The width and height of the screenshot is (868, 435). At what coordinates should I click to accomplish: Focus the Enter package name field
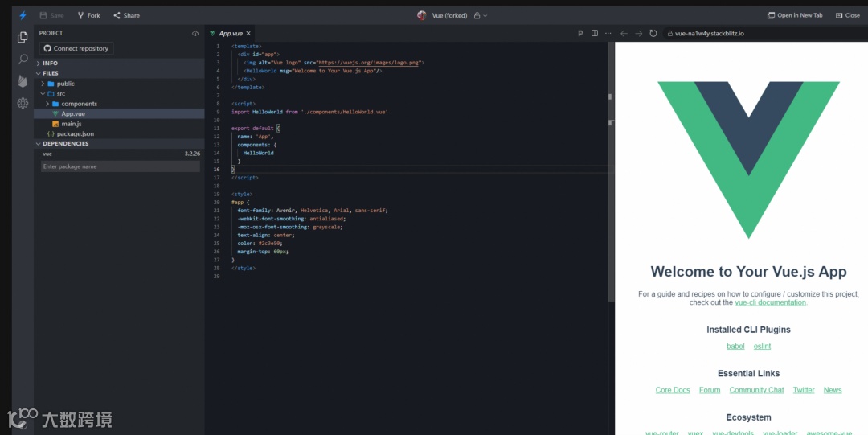[120, 166]
